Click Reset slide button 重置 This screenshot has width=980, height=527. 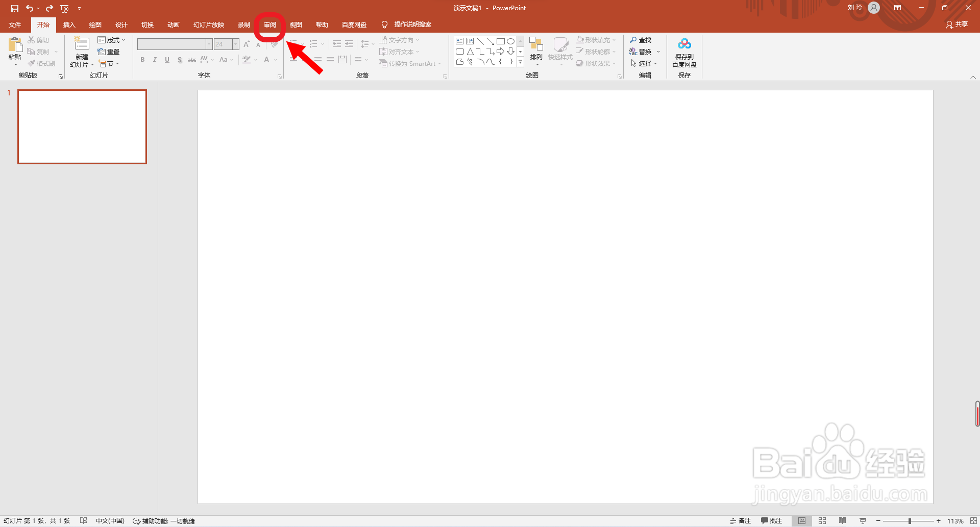pyautogui.click(x=108, y=52)
